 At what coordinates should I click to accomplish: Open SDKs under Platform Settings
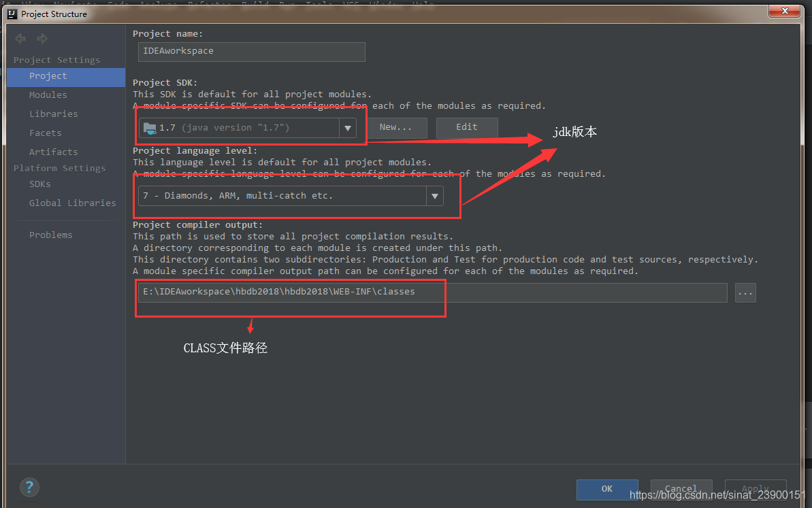click(40, 184)
